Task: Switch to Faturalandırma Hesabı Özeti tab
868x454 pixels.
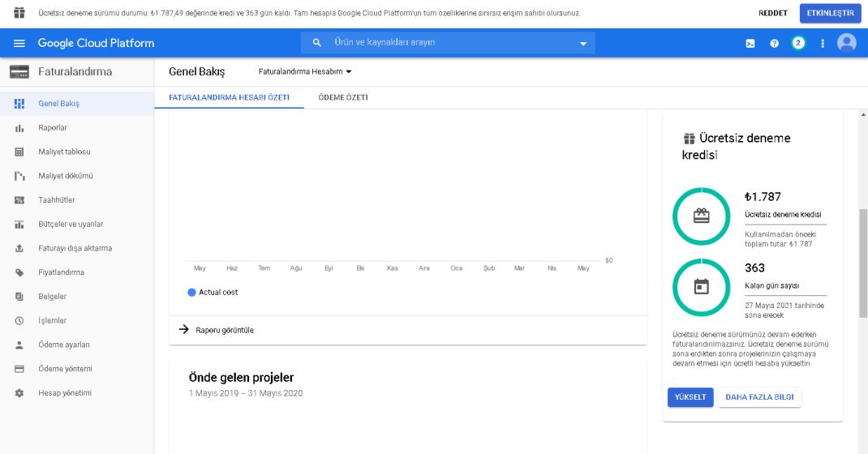Action: point(230,97)
